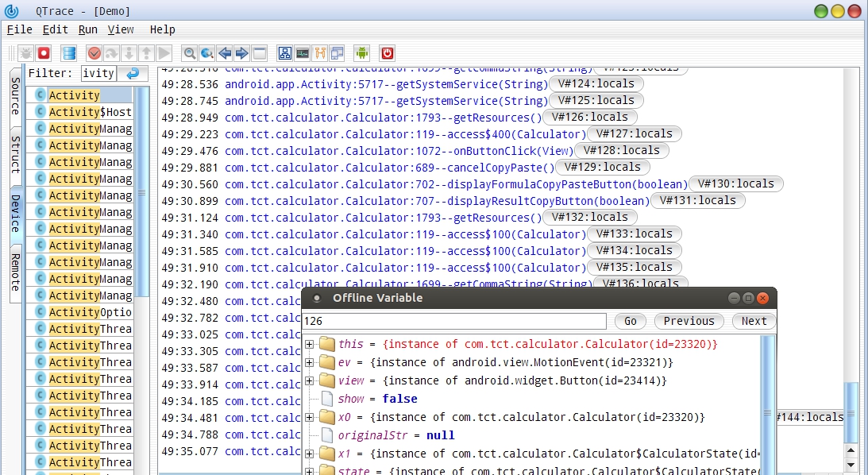Click the debug bug icon in the toolbar
The width and height of the screenshot is (868, 475).
[x=25, y=53]
